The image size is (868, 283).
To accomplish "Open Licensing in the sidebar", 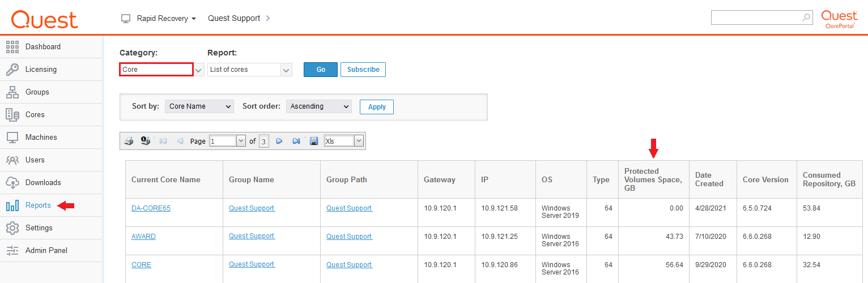I will click(52, 69).
